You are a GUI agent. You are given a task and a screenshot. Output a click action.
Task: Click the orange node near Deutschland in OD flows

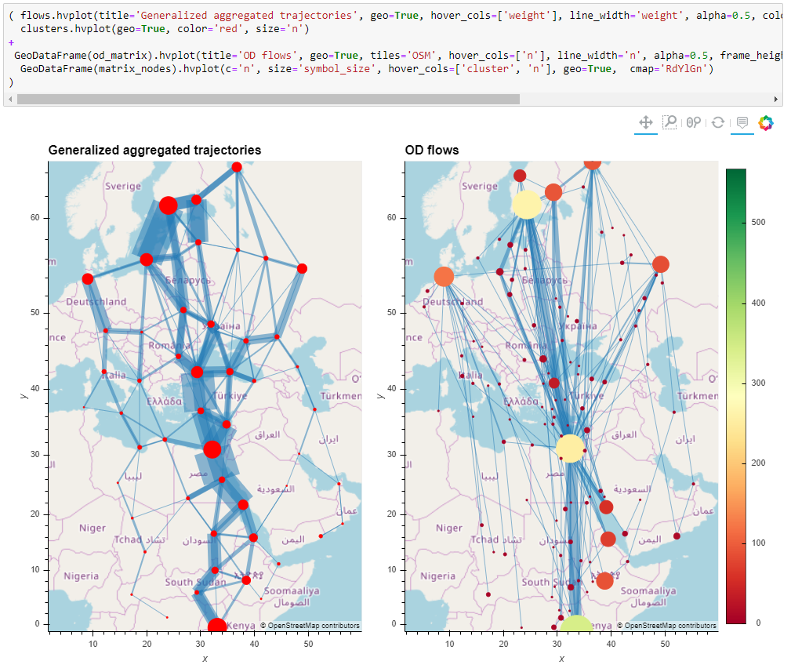(x=444, y=277)
